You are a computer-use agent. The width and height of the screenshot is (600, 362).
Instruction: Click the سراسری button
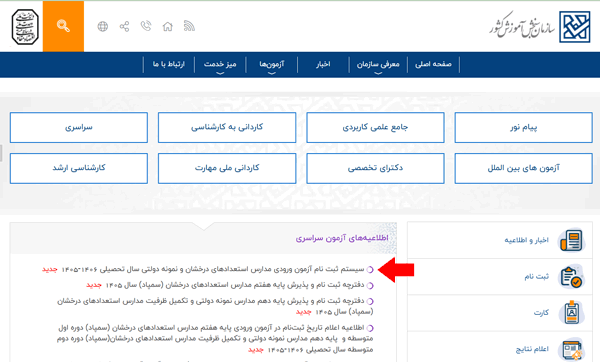(x=79, y=127)
